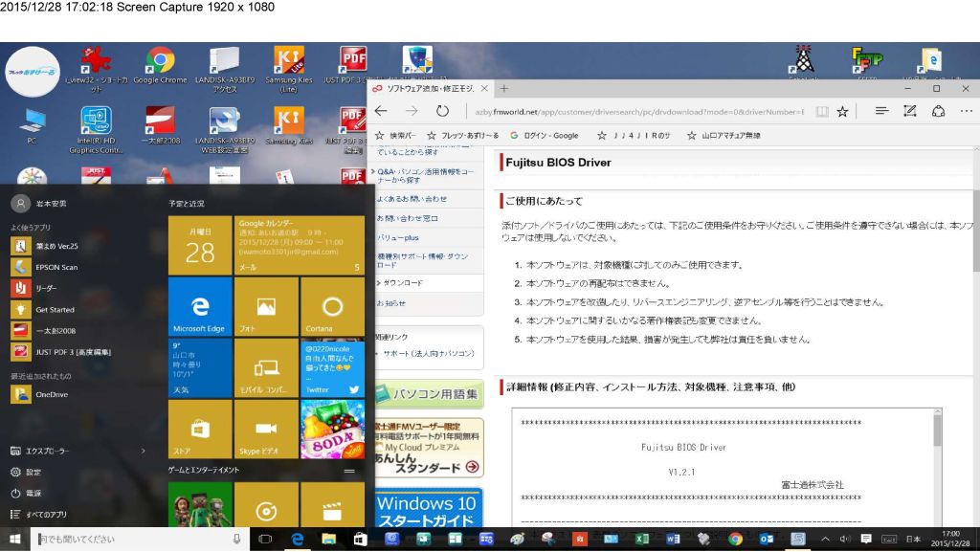Open Excel from the taskbar
This screenshot has width=980, height=552.
click(642, 539)
